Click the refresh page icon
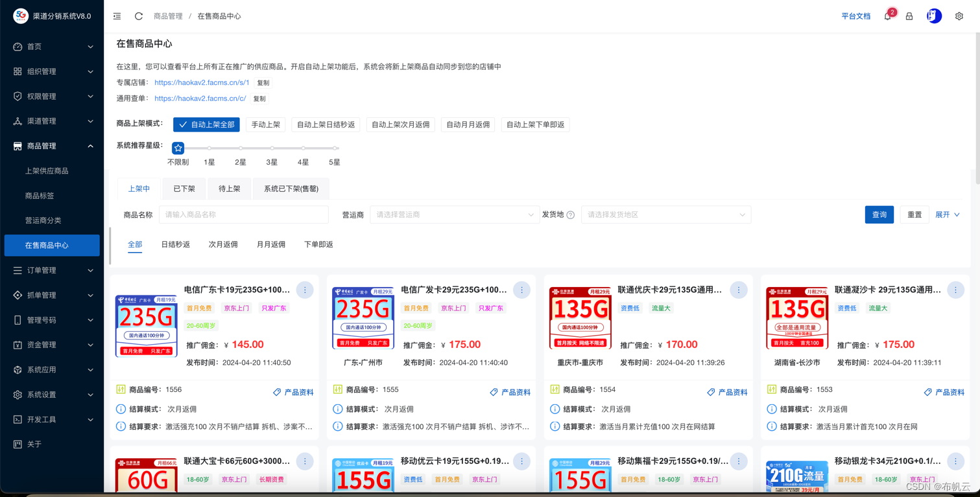 pyautogui.click(x=138, y=16)
